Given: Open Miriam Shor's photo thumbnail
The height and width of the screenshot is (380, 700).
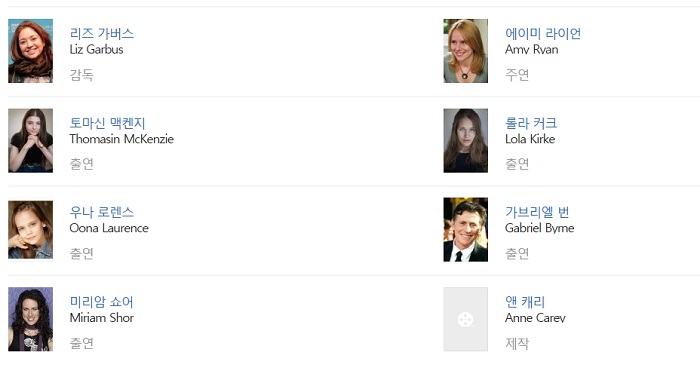Looking at the screenshot, I should click(30, 319).
